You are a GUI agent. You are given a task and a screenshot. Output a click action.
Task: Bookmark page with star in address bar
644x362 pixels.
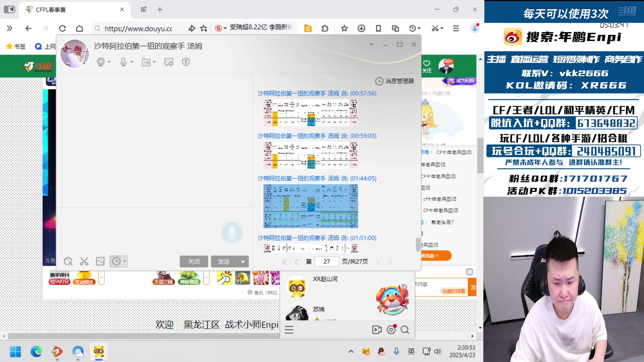point(204,28)
